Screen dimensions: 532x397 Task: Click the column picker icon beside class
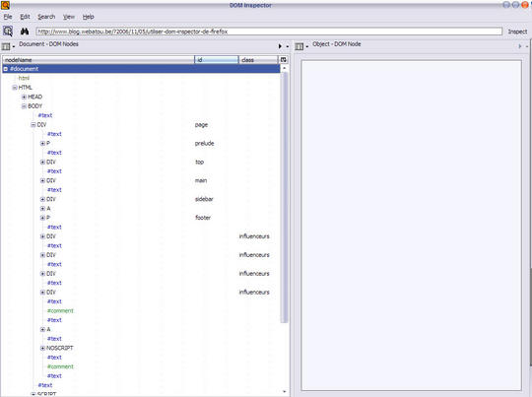pyautogui.click(x=284, y=60)
